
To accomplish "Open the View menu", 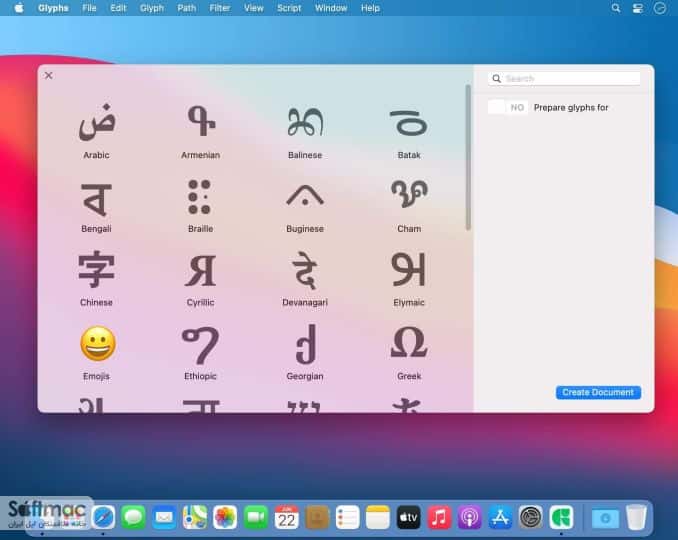I will point(253,8).
